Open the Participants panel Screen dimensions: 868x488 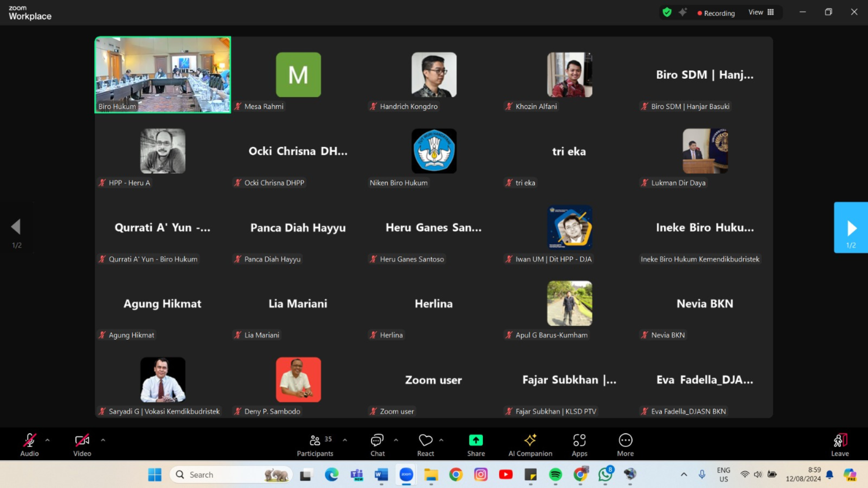(x=315, y=445)
